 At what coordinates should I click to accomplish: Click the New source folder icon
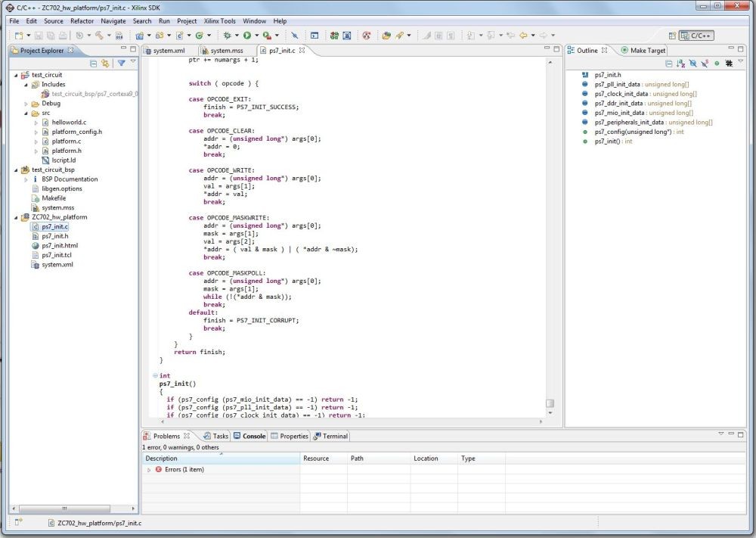[x=159, y=36]
